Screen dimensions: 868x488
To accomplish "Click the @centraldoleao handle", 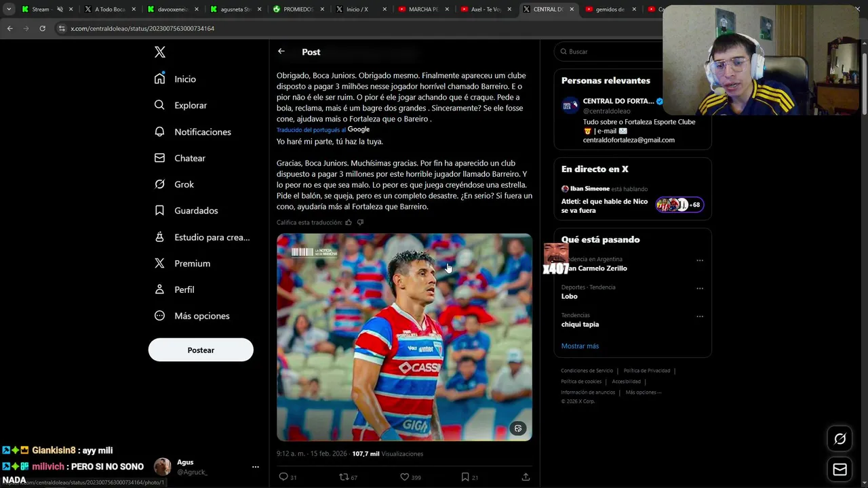I will tap(606, 111).
